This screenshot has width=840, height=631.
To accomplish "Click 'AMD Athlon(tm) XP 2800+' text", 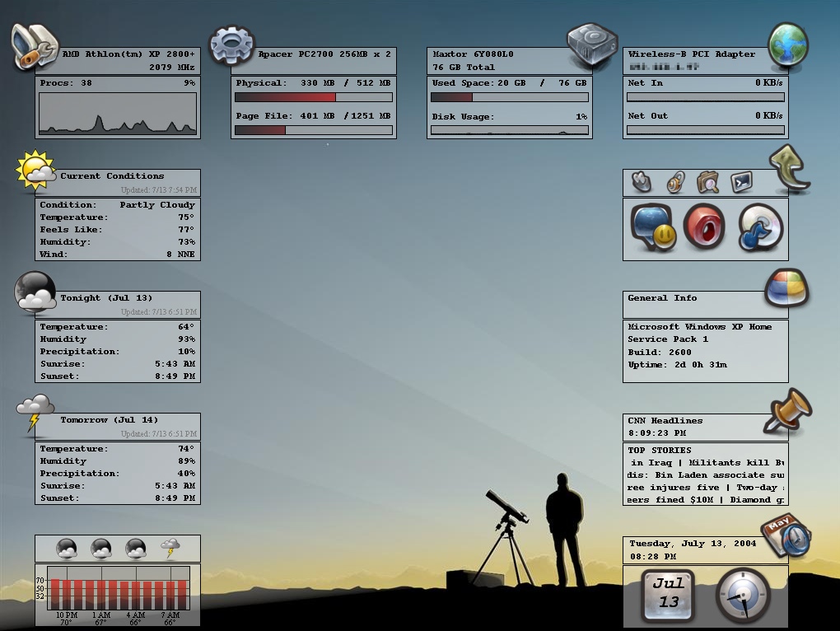I will (128, 54).
